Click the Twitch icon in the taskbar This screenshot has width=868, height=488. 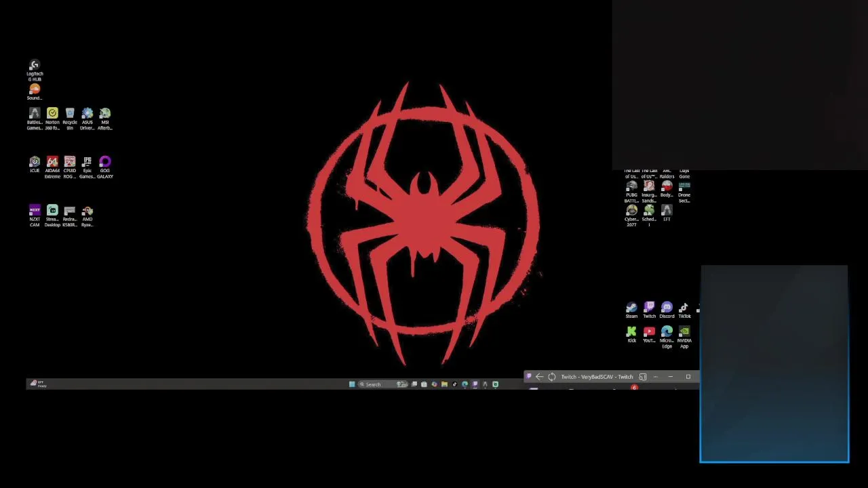point(475,384)
